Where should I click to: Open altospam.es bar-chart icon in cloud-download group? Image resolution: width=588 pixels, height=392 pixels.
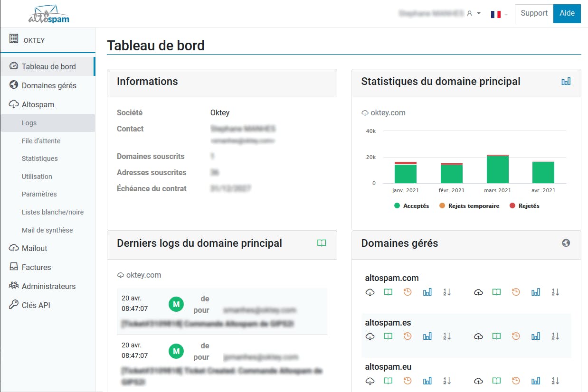pos(427,336)
